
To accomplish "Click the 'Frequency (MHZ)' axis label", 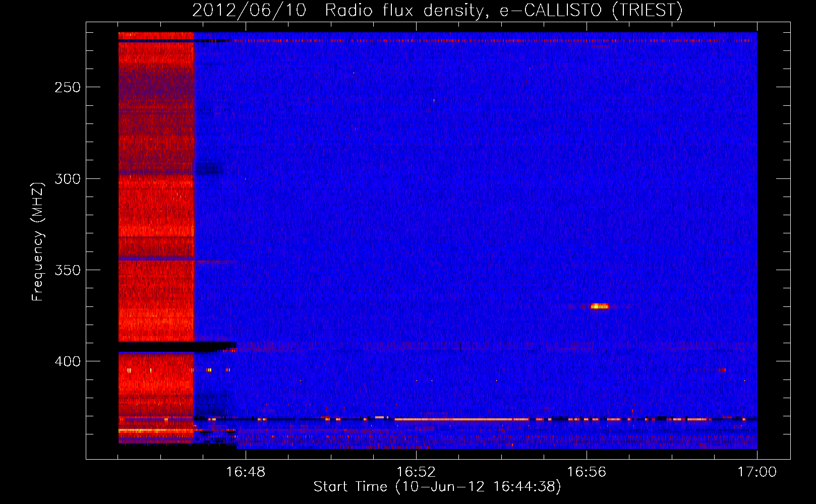I will point(38,241).
